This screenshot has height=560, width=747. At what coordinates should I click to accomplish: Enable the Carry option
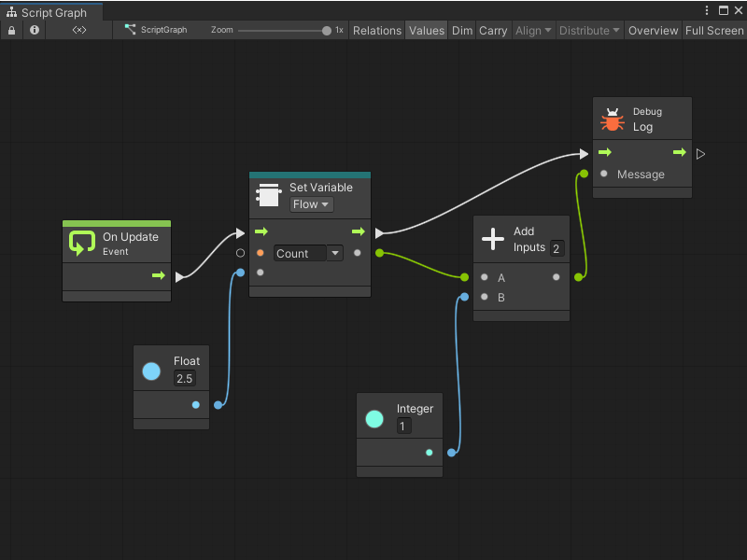493,30
